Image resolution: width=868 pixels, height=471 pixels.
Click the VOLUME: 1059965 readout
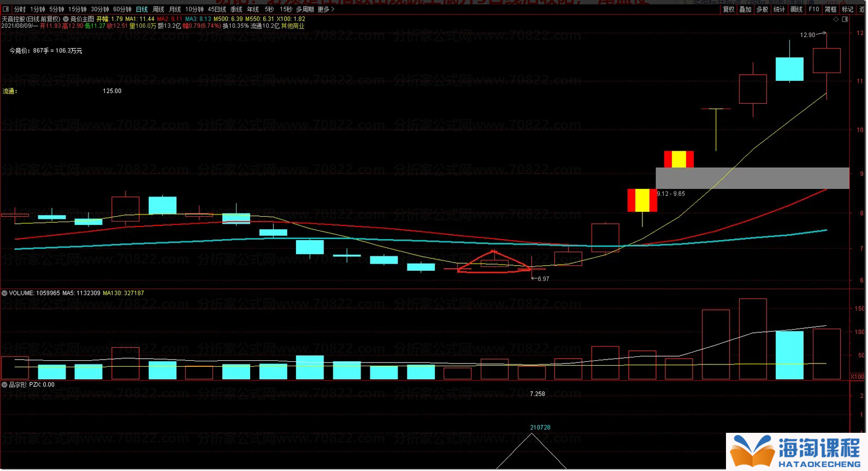point(34,293)
